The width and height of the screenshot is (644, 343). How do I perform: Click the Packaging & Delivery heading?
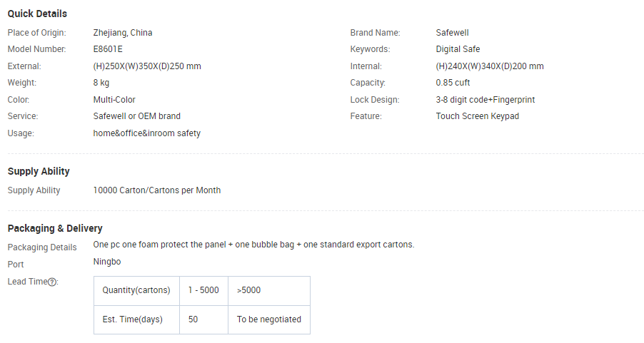55,228
